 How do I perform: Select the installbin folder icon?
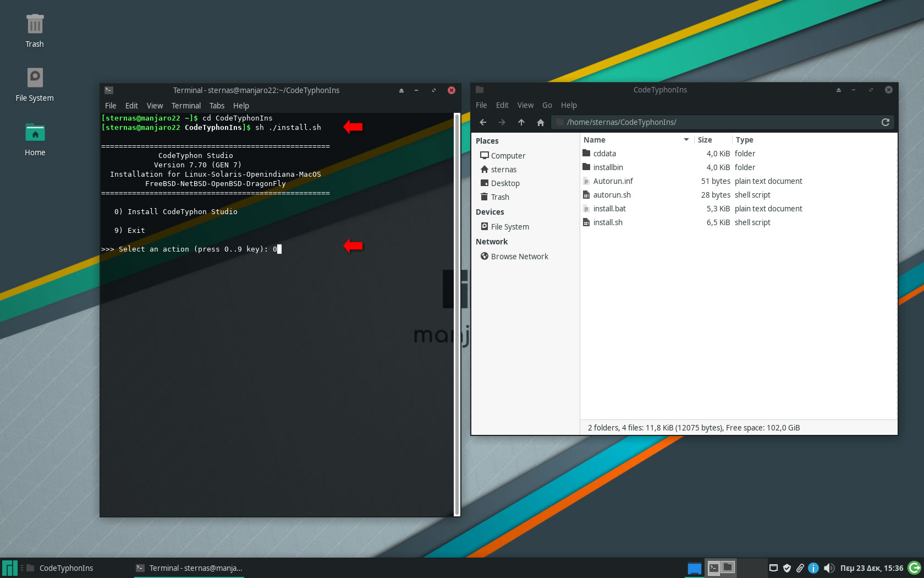(586, 167)
